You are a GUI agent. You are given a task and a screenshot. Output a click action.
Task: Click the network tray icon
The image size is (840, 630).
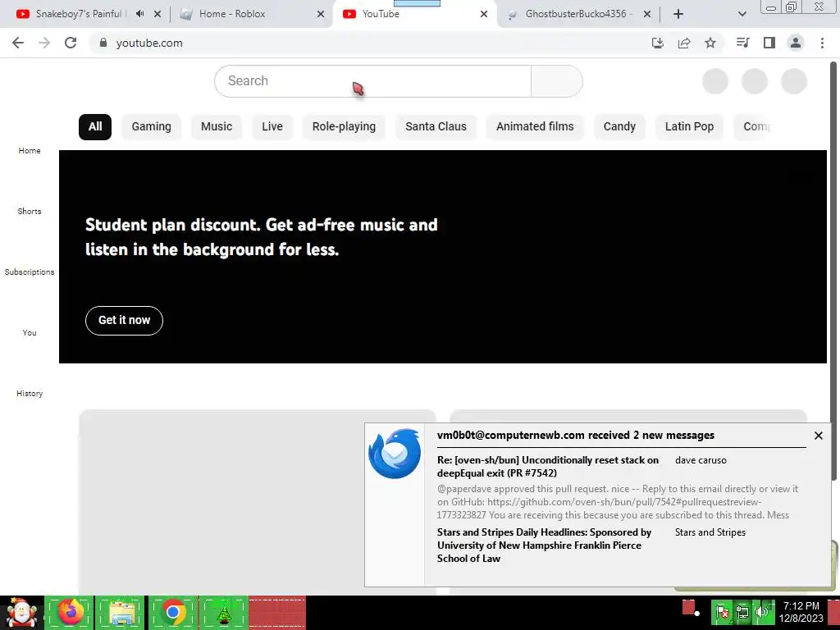pos(742,613)
